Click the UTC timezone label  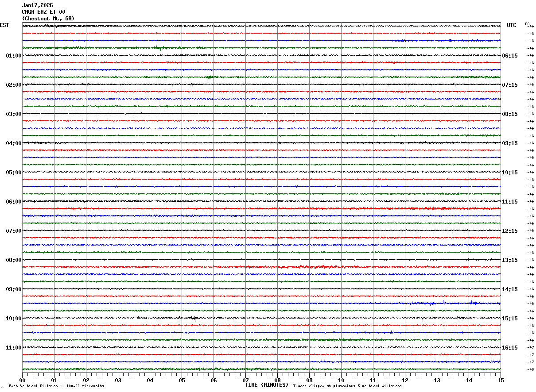coord(512,25)
